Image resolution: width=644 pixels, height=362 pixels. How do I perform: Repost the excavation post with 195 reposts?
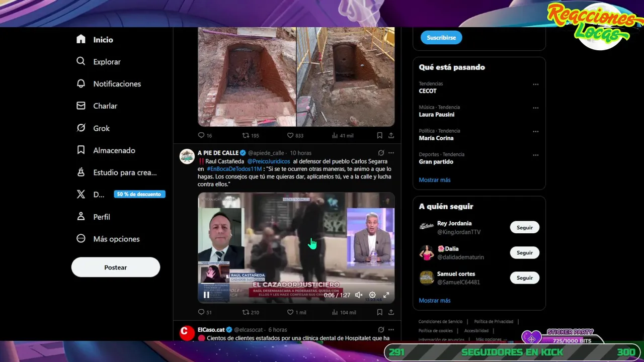(251, 136)
